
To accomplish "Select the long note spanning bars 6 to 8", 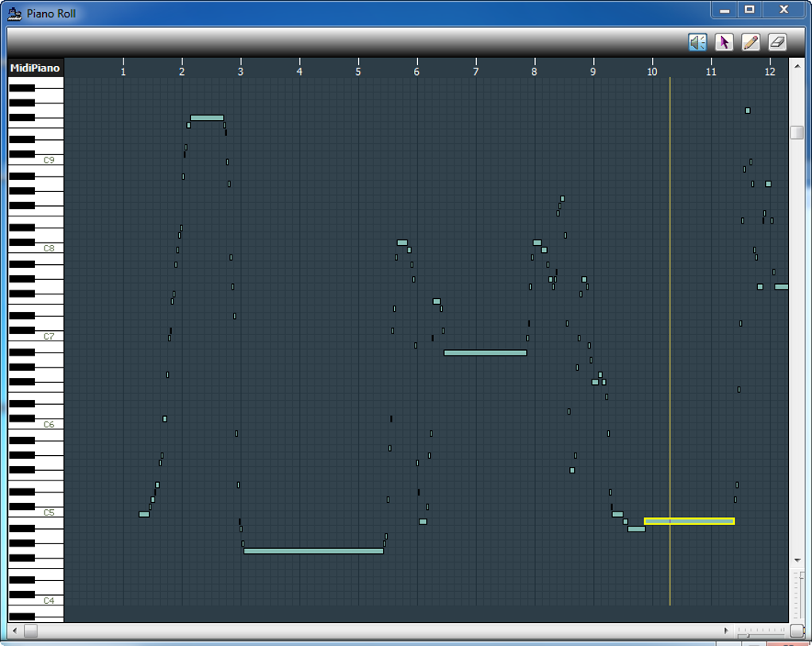I will click(486, 353).
